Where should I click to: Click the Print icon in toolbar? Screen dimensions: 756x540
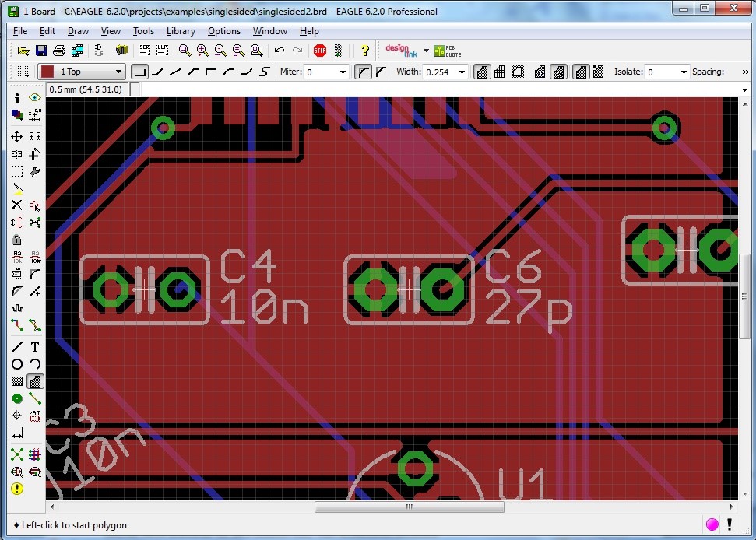click(59, 51)
